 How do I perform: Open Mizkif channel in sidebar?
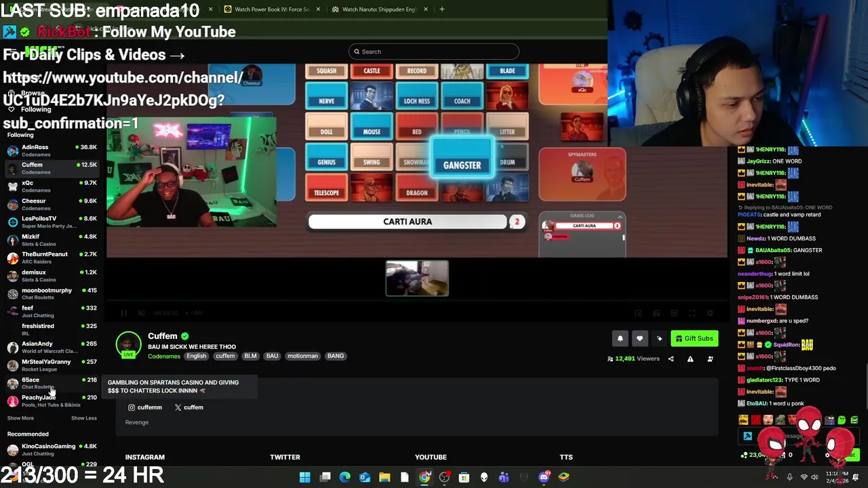point(52,240)
